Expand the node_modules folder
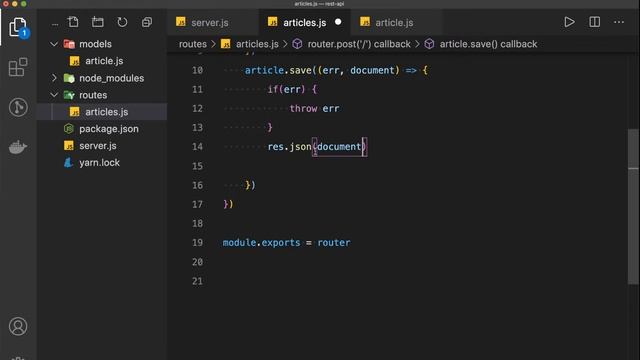The height and width of the screenshot is (360, 640). click(x=54, y=78)
